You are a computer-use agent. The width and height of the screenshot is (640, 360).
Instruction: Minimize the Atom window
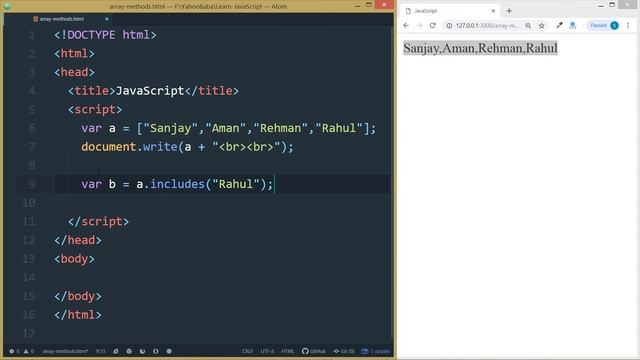[358, 5]
